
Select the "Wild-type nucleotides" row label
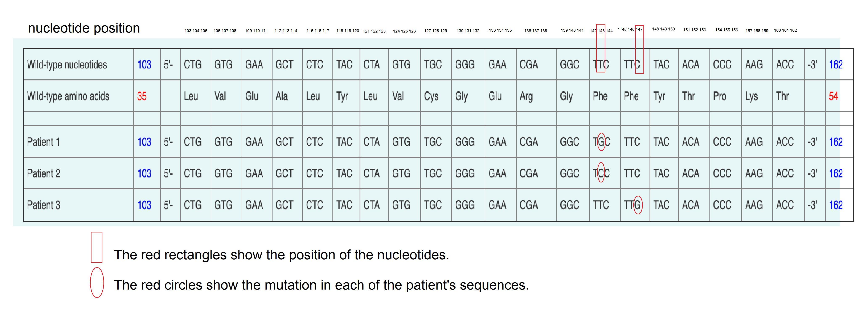click(x=67, y=64)
